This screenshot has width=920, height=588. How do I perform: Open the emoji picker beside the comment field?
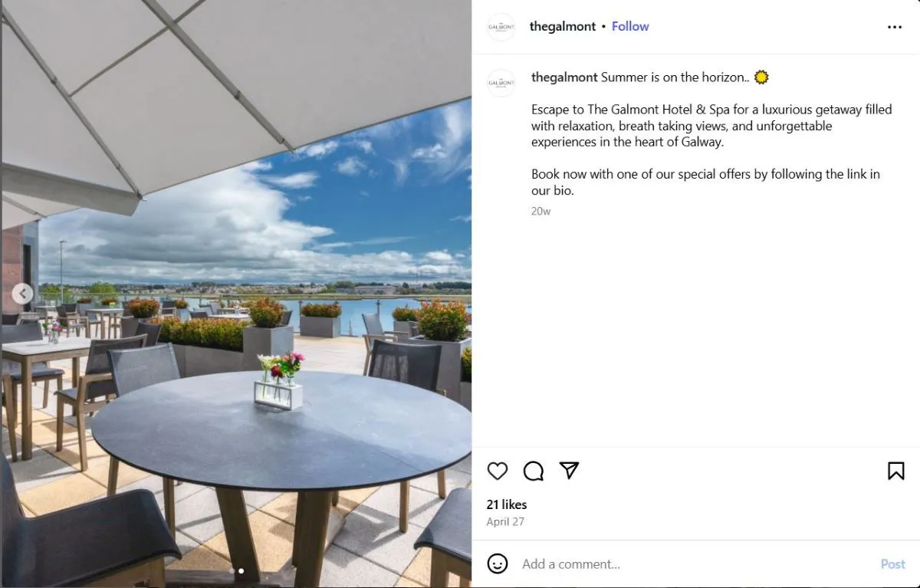pos(498,563)
